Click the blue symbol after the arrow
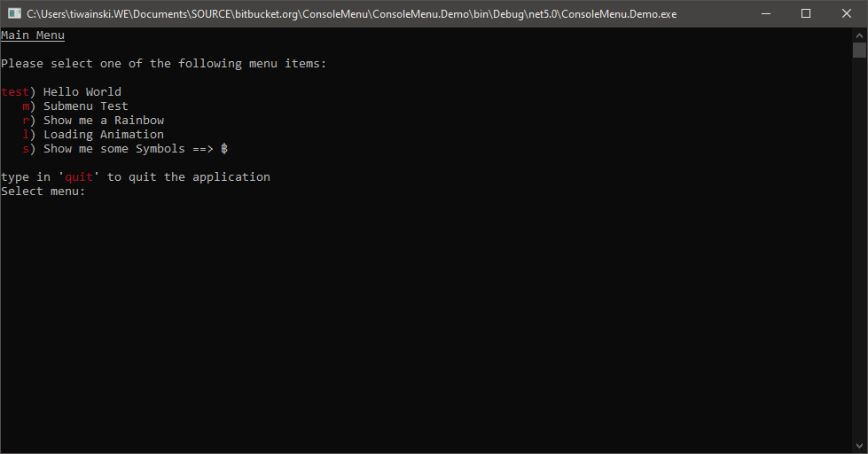Screen dimensions: 868x454 224,149
